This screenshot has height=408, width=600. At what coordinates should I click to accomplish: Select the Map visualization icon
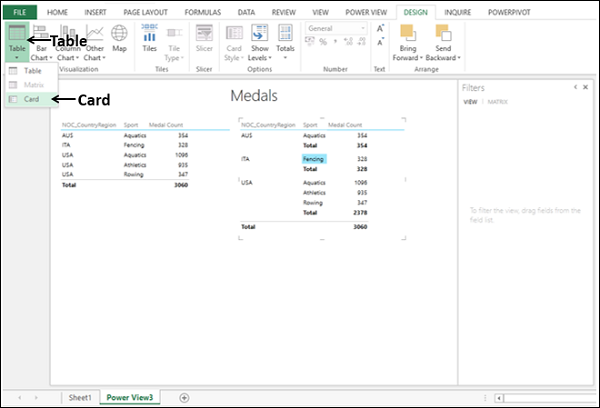119,40
